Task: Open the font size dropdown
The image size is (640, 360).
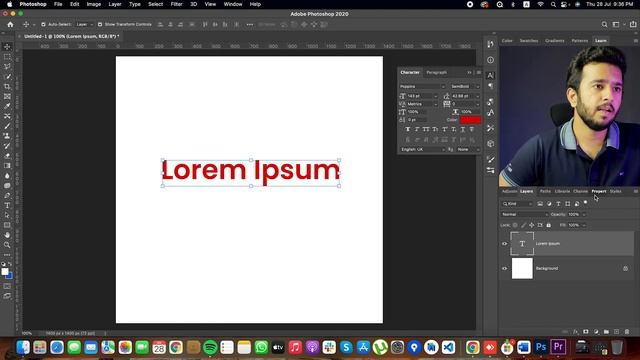Action: 435,96
